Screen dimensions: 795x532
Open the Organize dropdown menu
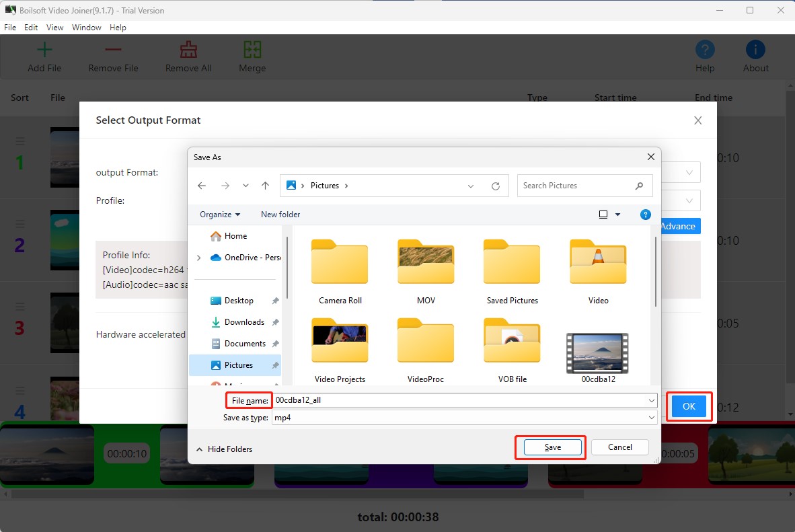[219, 215]
